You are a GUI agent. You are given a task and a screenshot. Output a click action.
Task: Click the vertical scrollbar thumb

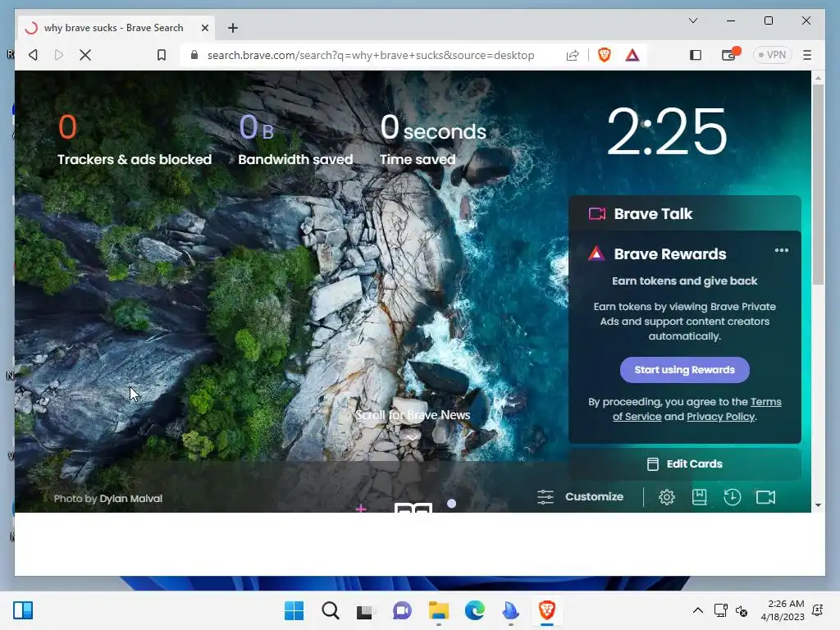(818, 185)
